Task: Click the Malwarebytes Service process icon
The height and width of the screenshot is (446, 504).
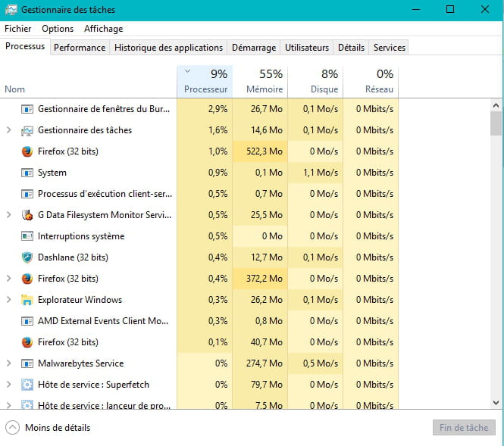Action: (x=27, y=363)
